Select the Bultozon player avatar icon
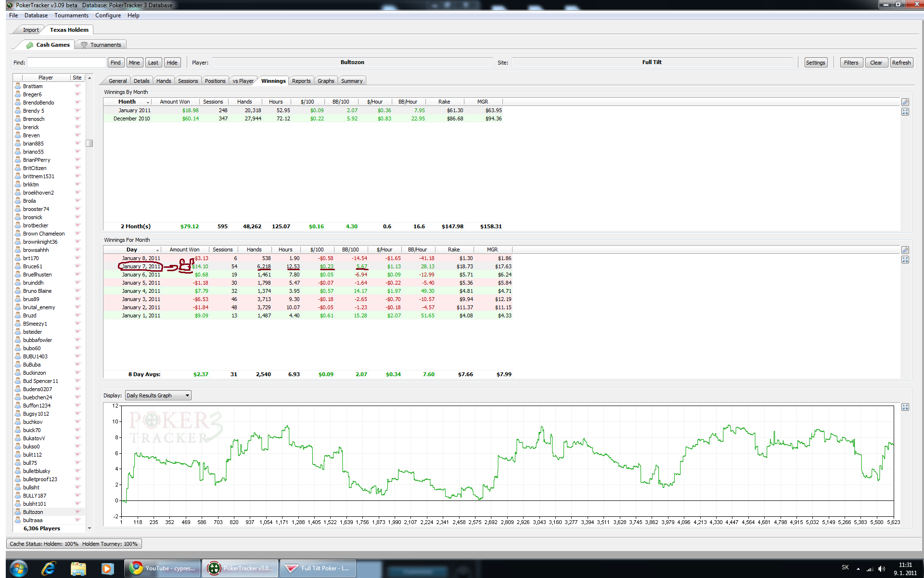This screenshot has width=924, height=578. point(18,512)
